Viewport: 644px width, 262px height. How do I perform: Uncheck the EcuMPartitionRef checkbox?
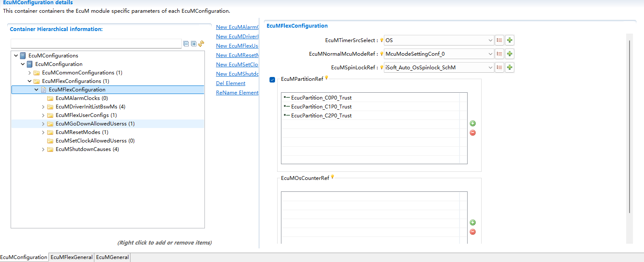tap(272, 80)
